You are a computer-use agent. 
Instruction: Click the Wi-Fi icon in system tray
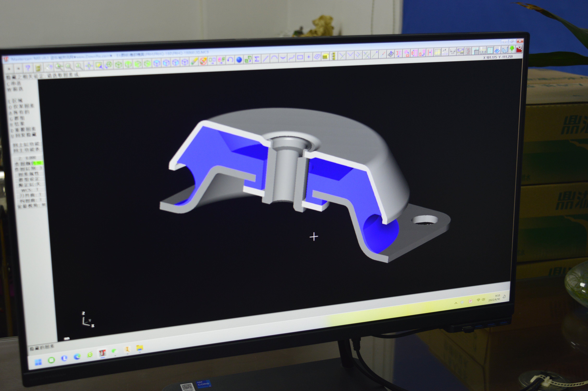[478, 300]
